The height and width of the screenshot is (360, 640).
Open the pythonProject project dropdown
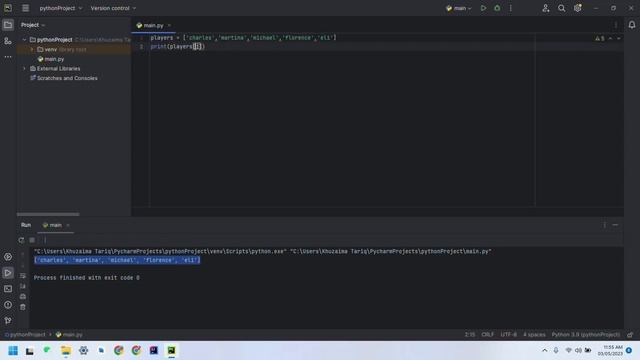[60, 8]
